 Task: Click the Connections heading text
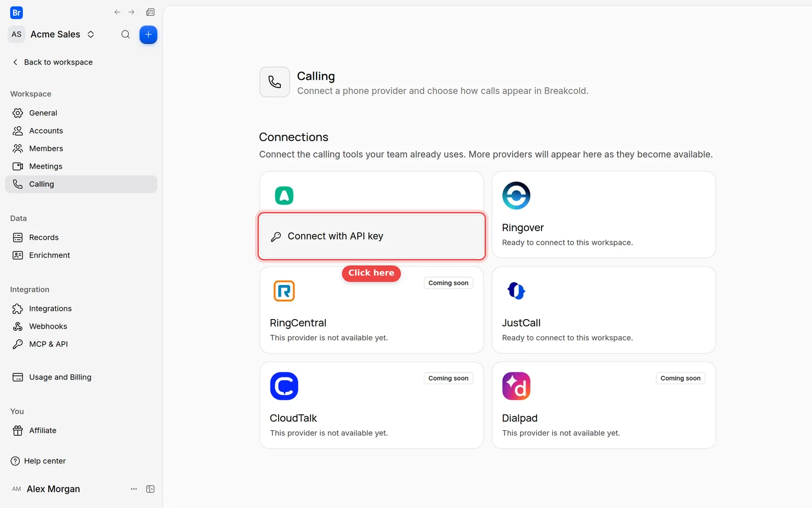pos(293,137)
